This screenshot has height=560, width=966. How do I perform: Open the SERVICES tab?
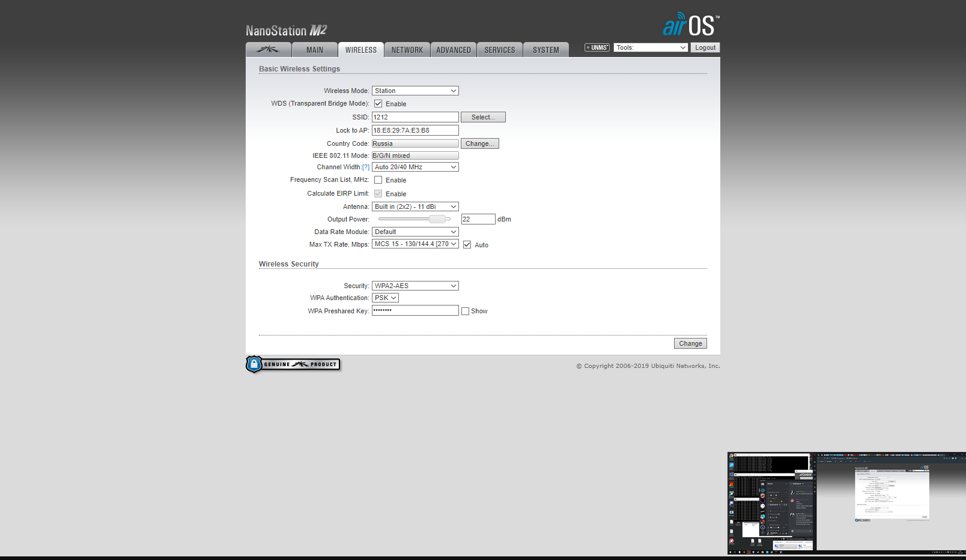point(500,50)
